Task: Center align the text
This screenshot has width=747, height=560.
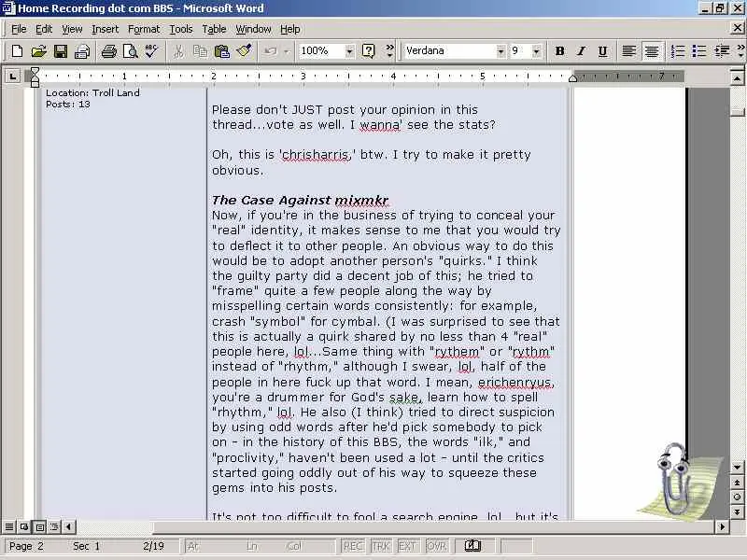Action: 651,51
